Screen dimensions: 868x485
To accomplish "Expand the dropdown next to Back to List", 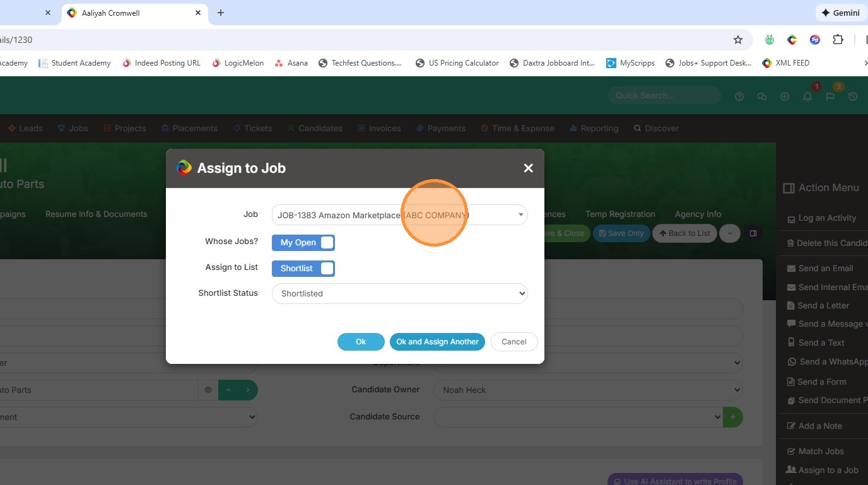I will coord(730,233).
